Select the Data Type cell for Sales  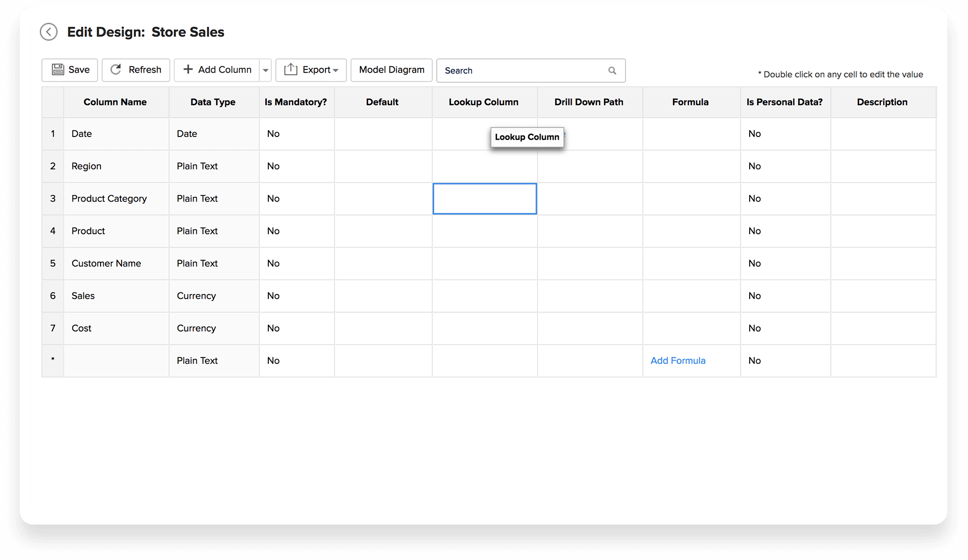click(x=213, y=296)
